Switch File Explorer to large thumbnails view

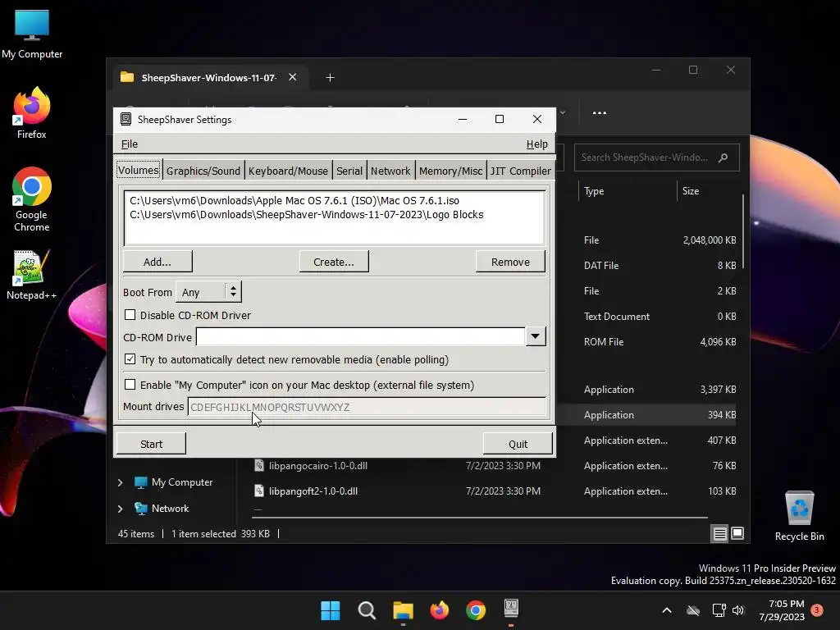pos(737,533)
